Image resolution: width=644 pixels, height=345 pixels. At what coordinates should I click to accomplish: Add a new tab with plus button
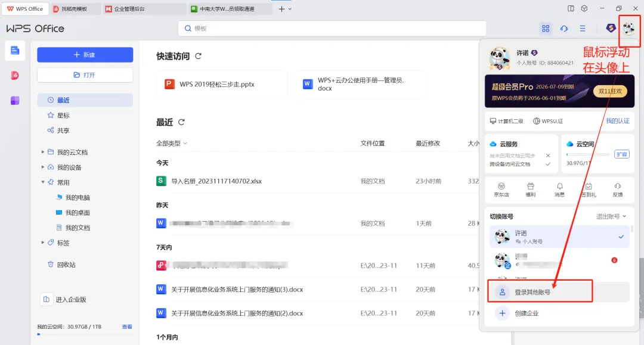(x=281, y=9)
